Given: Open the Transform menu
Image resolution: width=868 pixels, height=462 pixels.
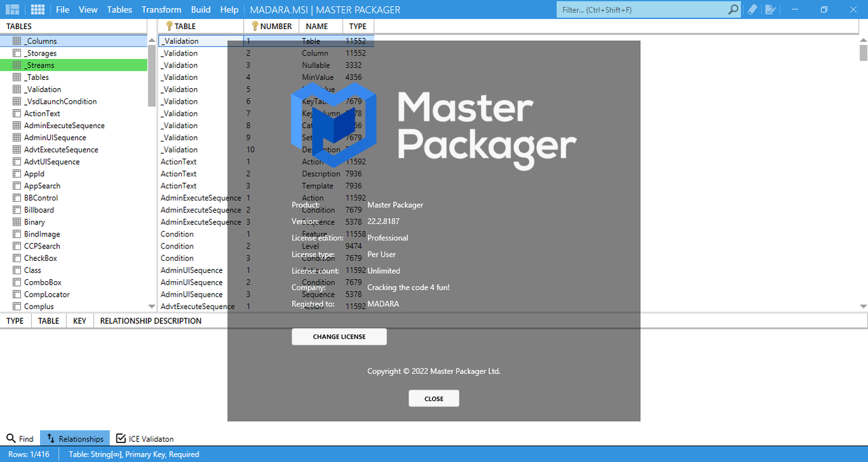Looking at the screenshot, I should pos(161,9).
